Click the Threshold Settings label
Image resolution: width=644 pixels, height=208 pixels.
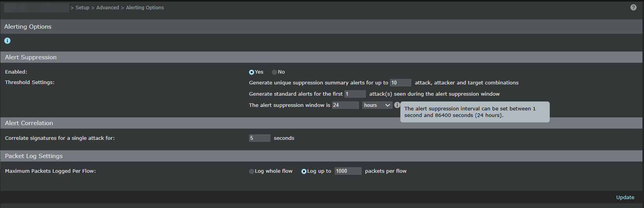click(29, 83)
